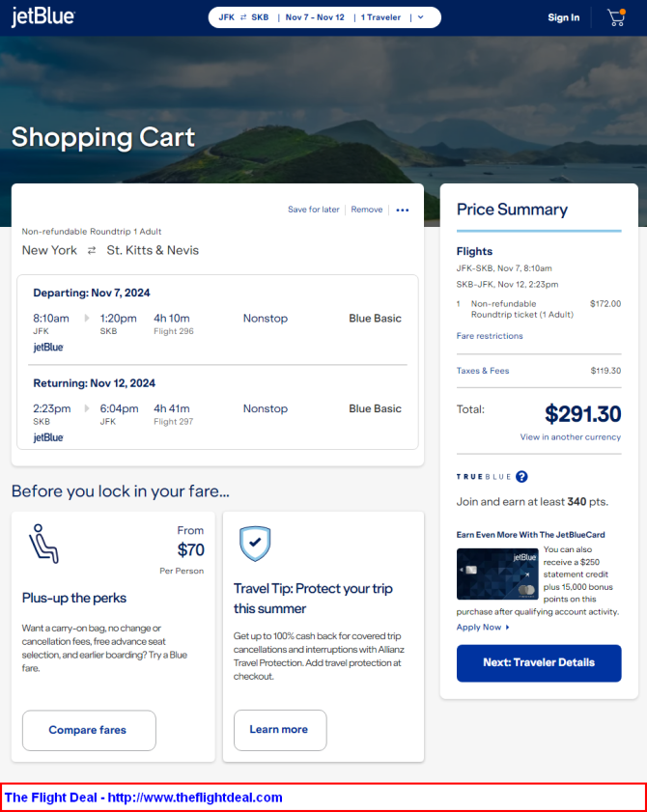This screenshot has width=647, height=812.
Task: Click Sign In in the header
Action: (x=564, y=17)
